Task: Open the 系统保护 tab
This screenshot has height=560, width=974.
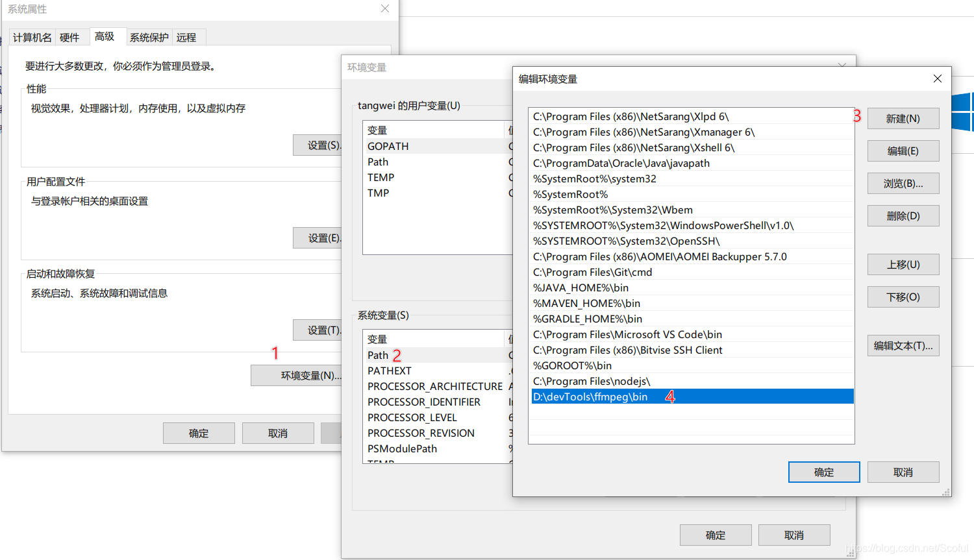Action: tap(149, 38)
